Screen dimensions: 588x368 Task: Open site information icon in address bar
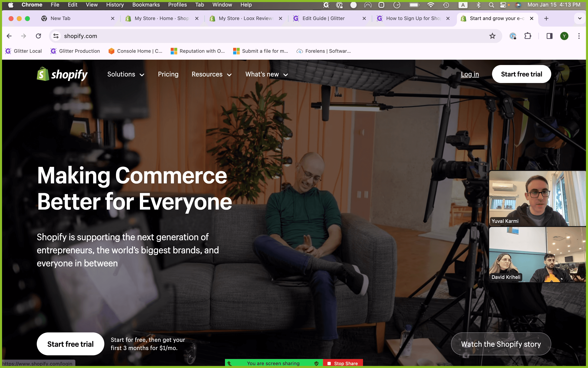pos(56,36)
